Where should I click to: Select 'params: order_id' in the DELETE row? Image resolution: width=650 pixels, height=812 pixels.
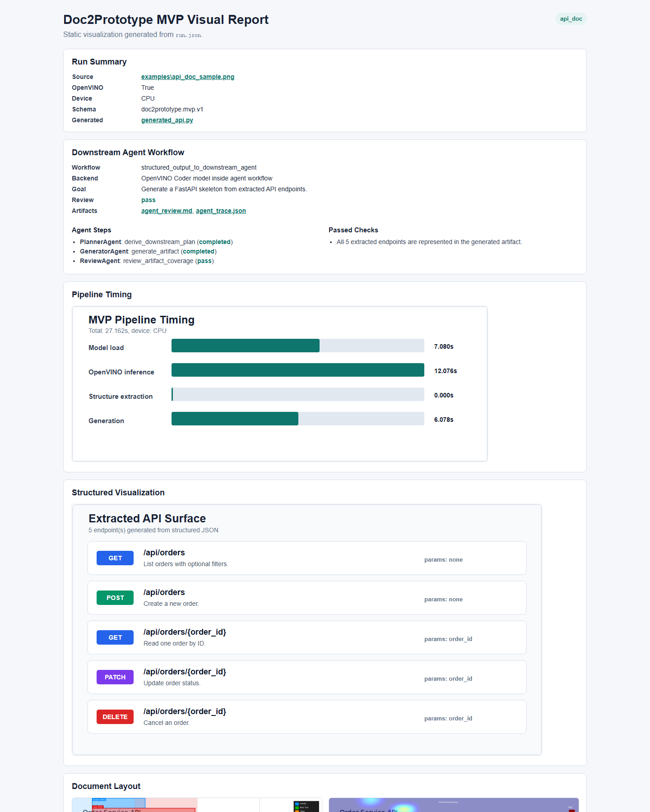[x=448, y=718]
